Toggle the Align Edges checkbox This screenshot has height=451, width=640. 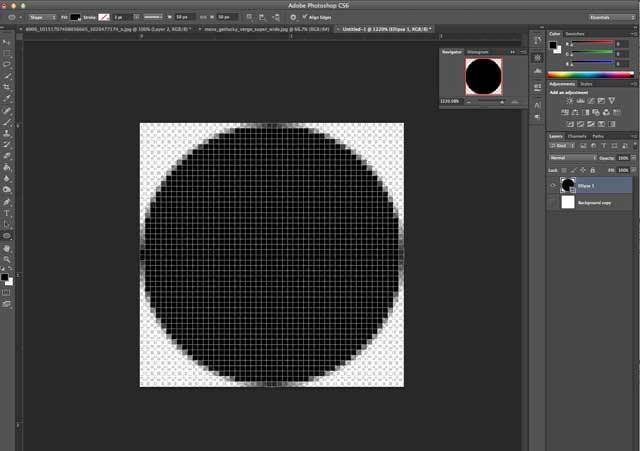(304, 17)
